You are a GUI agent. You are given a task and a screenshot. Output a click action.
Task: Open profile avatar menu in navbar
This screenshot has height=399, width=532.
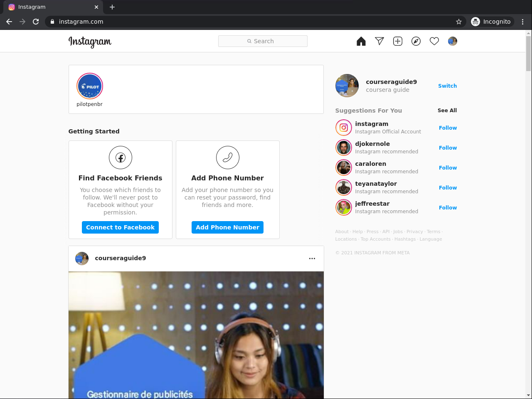click(453, 41)
